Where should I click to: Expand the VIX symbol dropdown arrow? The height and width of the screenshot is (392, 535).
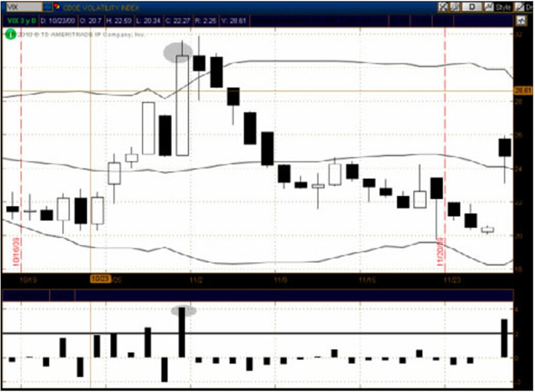48,7
